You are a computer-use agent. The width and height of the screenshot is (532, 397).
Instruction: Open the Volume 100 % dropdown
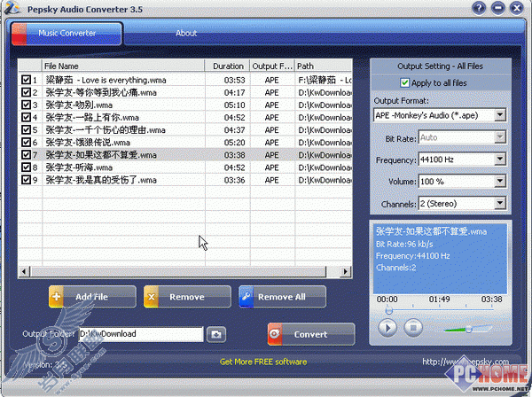500,182
